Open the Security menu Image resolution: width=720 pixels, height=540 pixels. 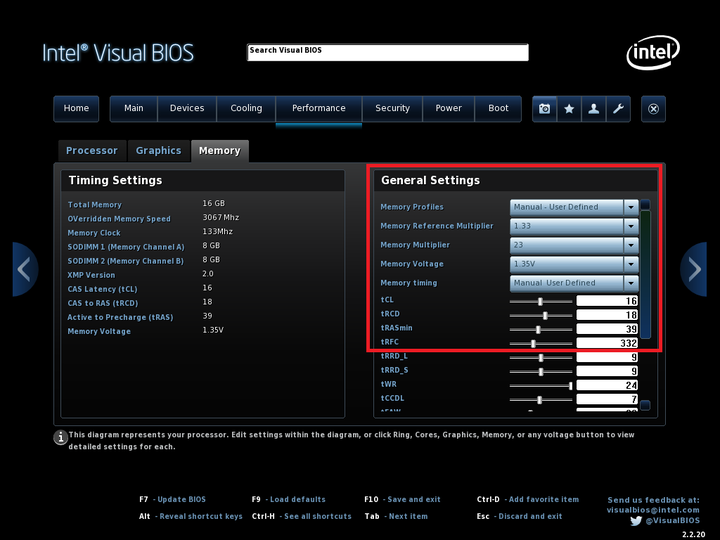coord(392,109)
